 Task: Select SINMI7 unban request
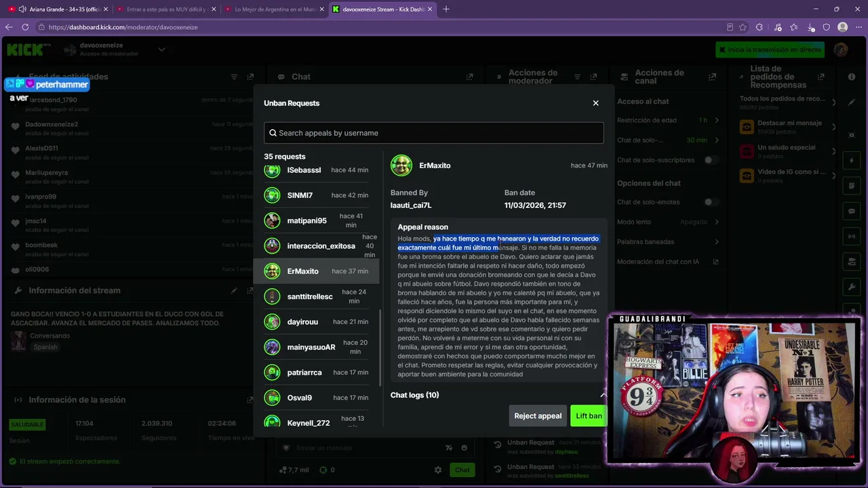316,195
